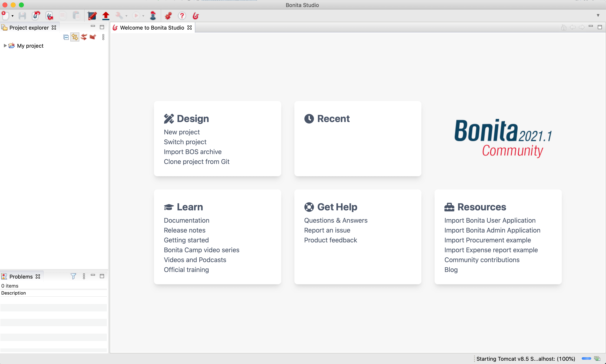Viewport: 606px width, 364px height.
Task: Click the new project folder plus icon
Action: click(93, 37)
